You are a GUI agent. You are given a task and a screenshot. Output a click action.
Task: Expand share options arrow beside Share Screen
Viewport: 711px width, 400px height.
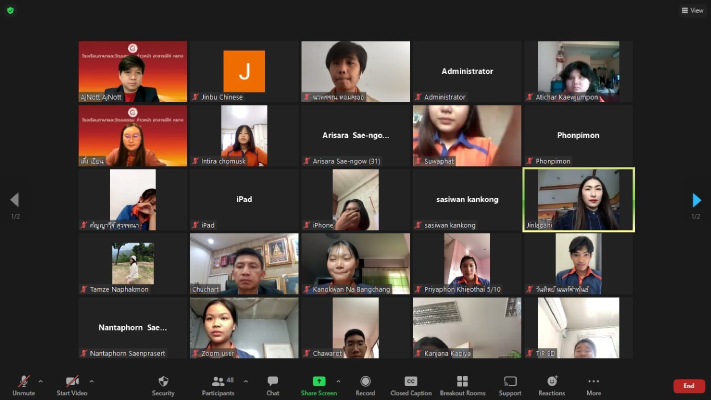point(338,381)
